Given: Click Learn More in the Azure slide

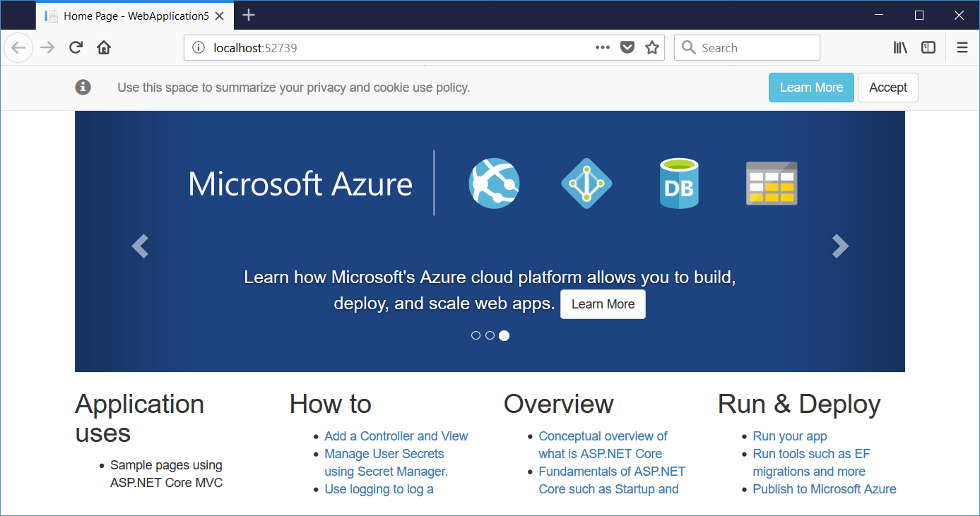Looking at the screenshot, I should point(603,304).
